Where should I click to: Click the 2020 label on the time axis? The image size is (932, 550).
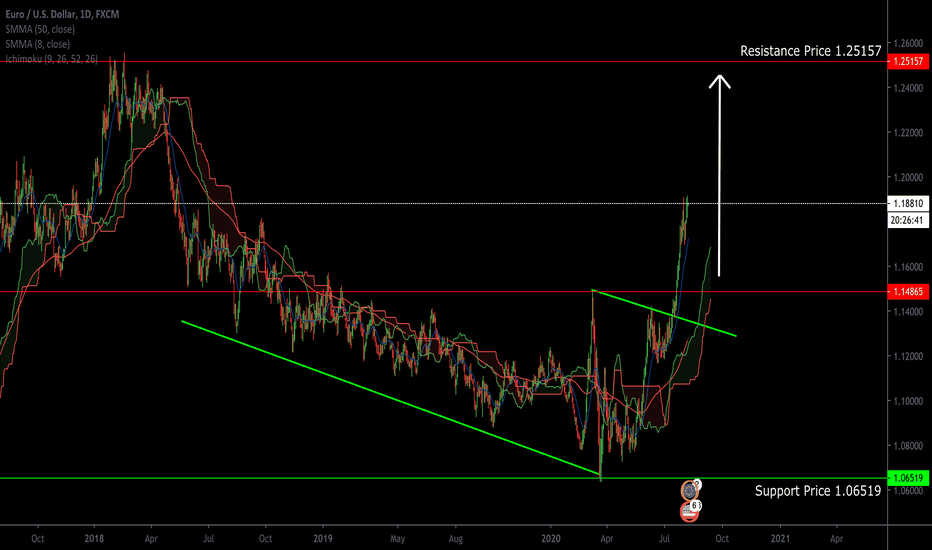551,539
